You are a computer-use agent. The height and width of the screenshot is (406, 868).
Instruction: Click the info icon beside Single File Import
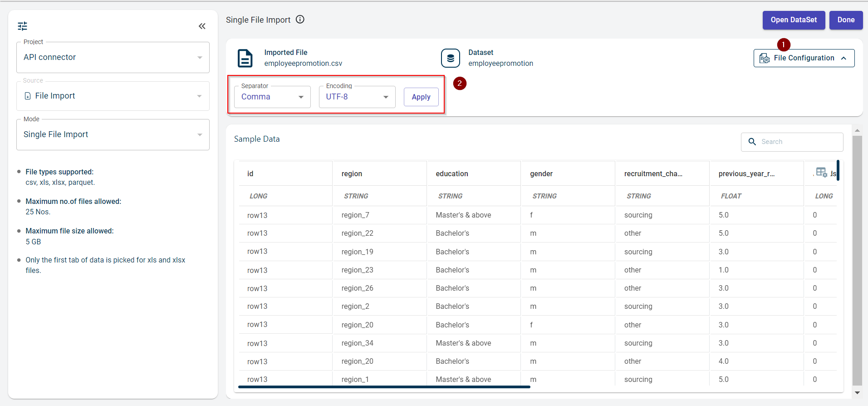click(300, 20)
